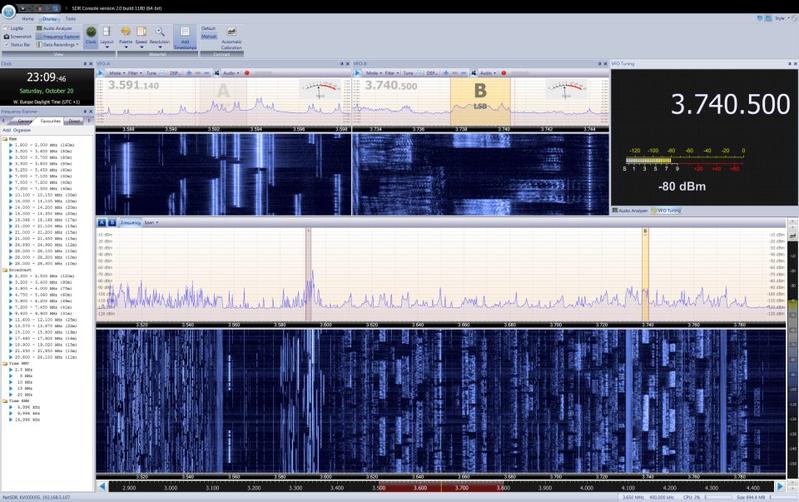Select the A VFO button on main spectrum

(x=102, y=223)
